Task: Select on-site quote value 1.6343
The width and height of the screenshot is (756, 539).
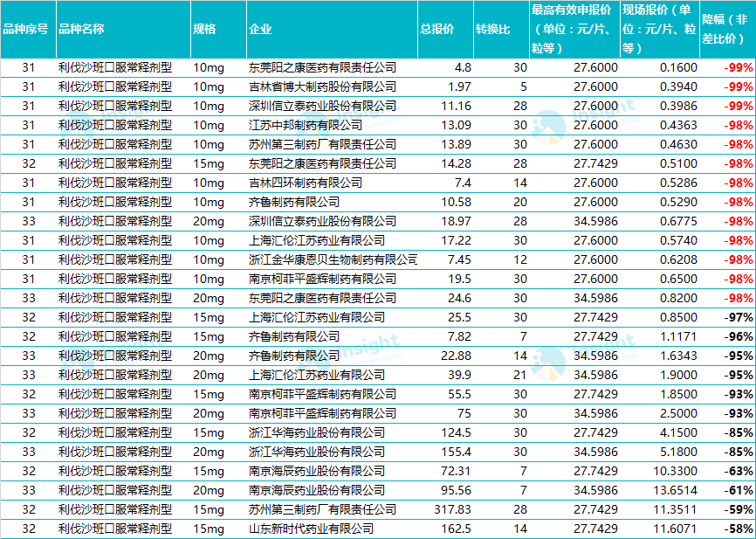Action: [679, 356]
